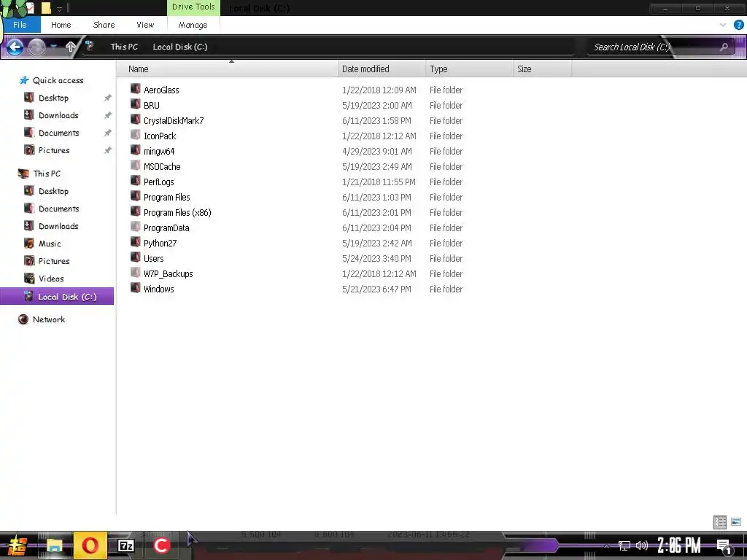Open the notification Action Center icon

click(724, 546)
